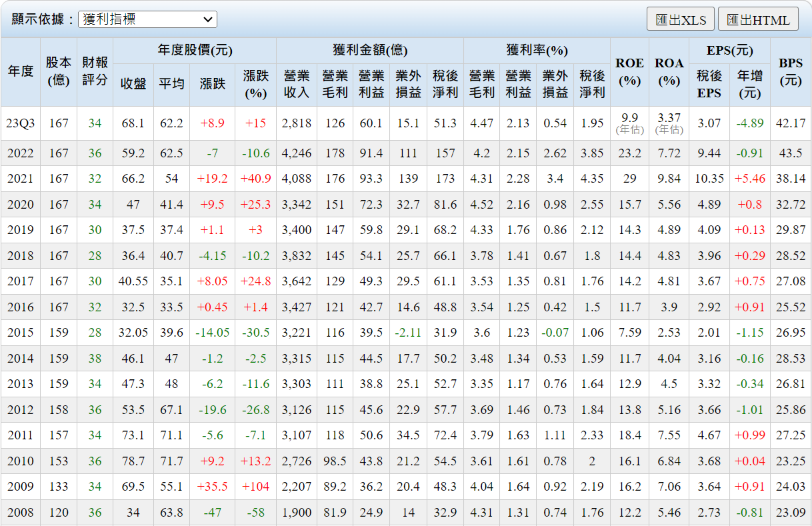Click the 收盤 price column header
Screen dimensions: 812x526
(x=133, y=84)
